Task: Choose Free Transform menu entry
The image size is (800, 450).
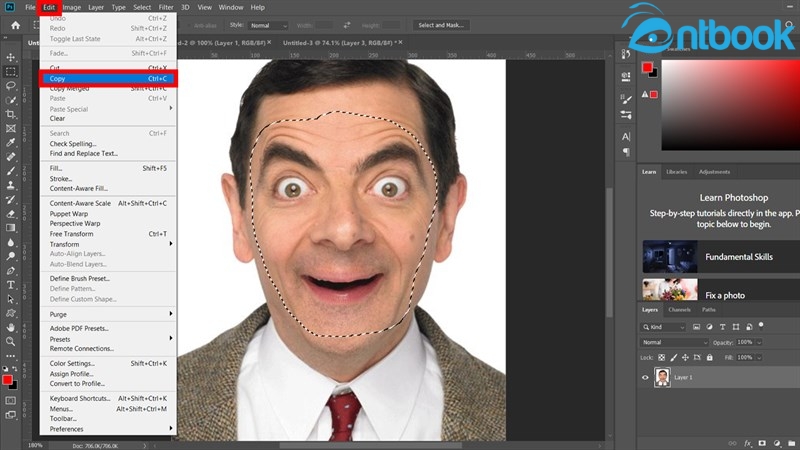Action: tap(108, 234)
